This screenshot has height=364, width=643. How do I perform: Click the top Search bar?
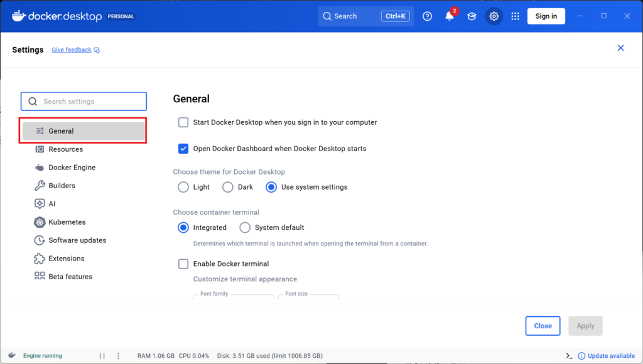[366, 16]
